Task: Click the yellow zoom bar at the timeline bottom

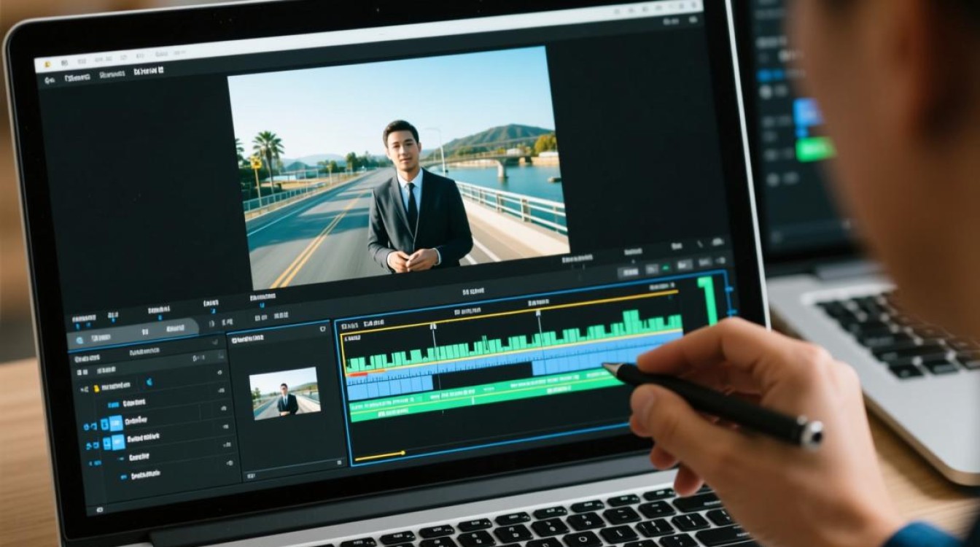Action: (x=379, y=455)
